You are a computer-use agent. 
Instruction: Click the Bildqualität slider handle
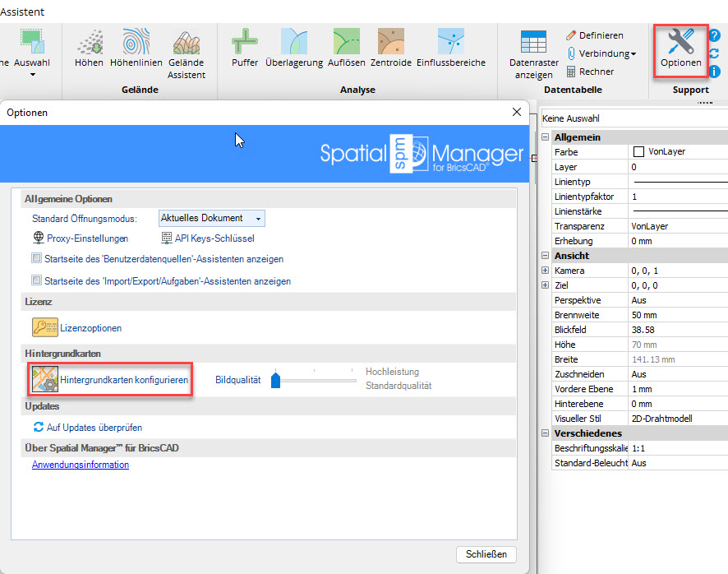[276, 380]
